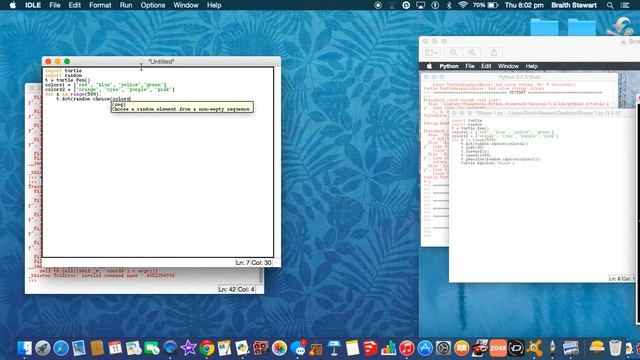Click zoom out magnifier in Preview toolbar
This screenshot has width=640, height=360.
453,52
